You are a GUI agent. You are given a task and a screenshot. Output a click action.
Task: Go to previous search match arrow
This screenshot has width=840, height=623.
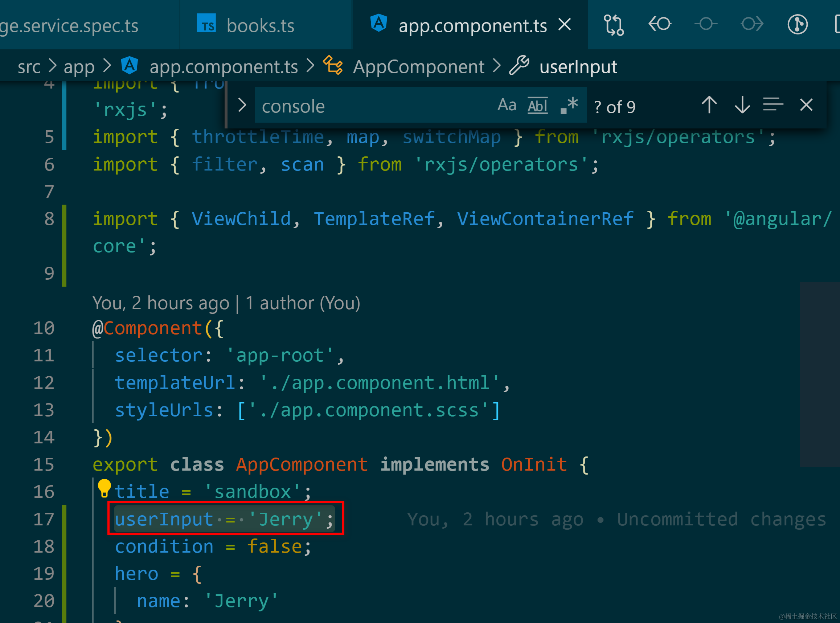point(709,105)
